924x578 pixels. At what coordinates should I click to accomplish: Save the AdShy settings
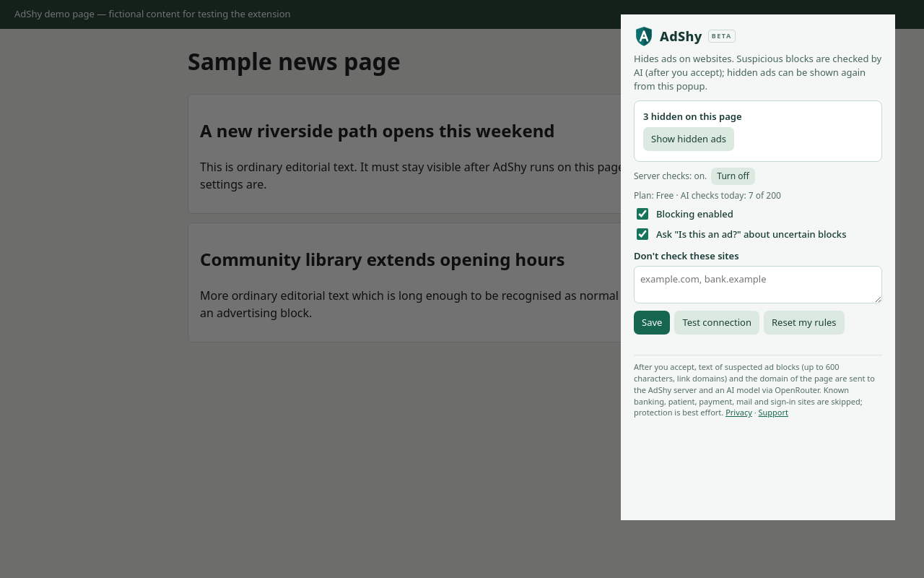652,322
